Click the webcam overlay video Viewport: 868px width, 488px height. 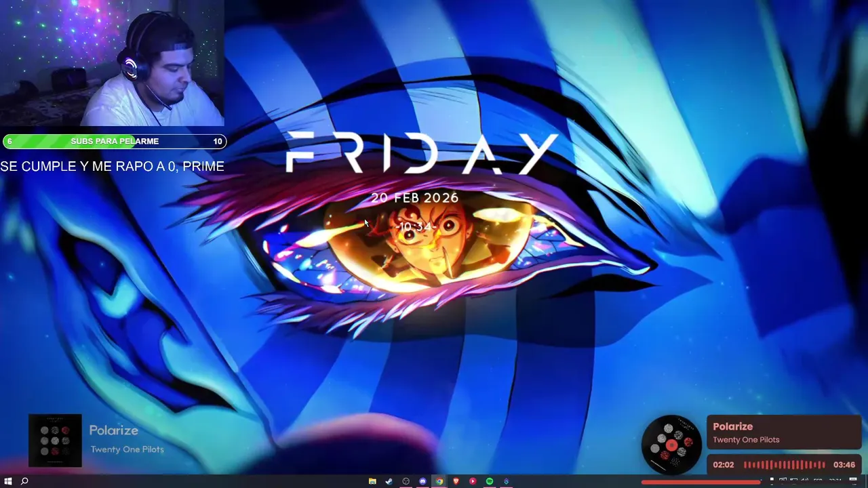click(x=112, y=63)
